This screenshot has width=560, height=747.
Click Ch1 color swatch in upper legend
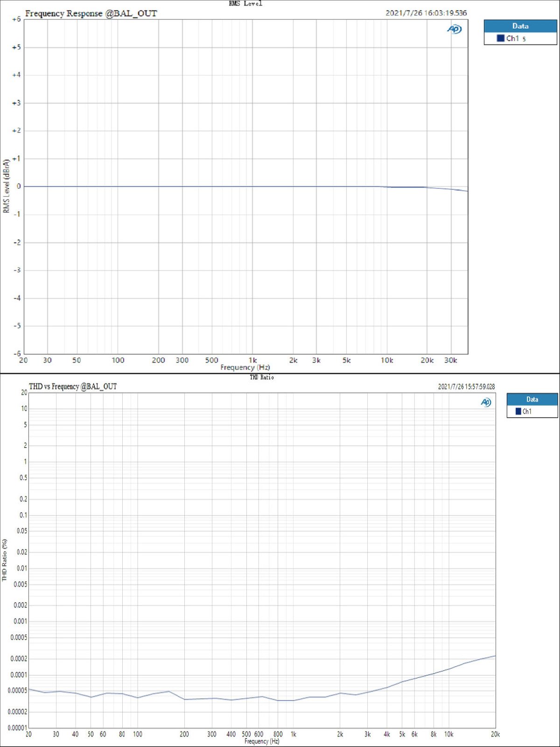pyautogui.click(x=500, y=38)
